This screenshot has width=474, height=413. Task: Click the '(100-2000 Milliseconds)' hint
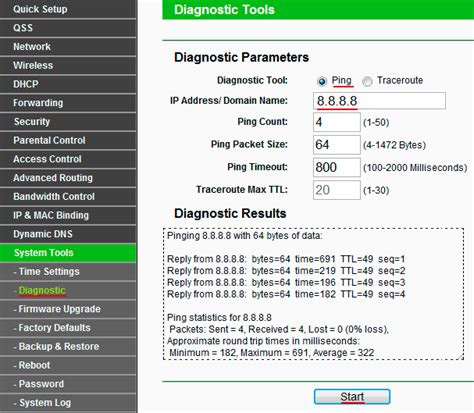coord(415,168)
